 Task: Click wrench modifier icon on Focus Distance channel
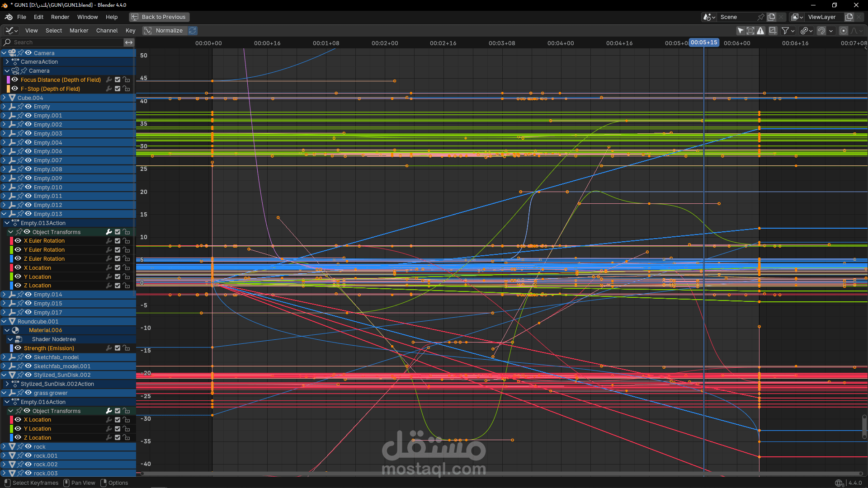[109, 80]
